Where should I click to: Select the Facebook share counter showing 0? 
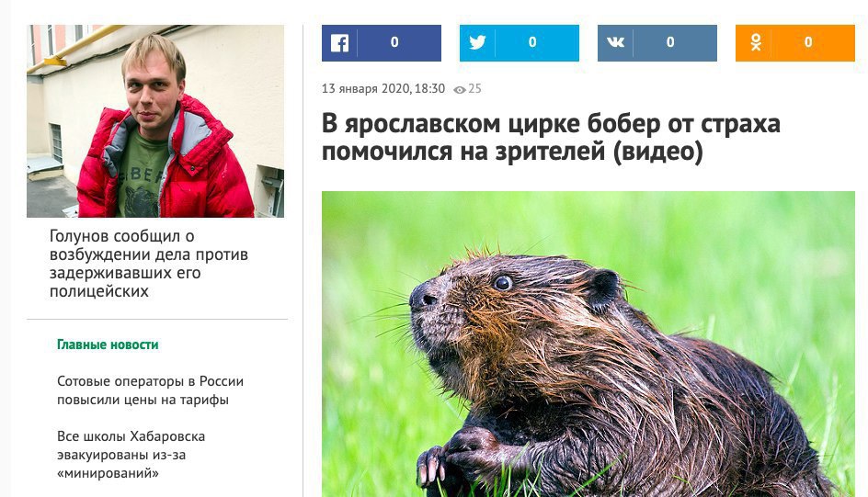(x=394, y=42)
